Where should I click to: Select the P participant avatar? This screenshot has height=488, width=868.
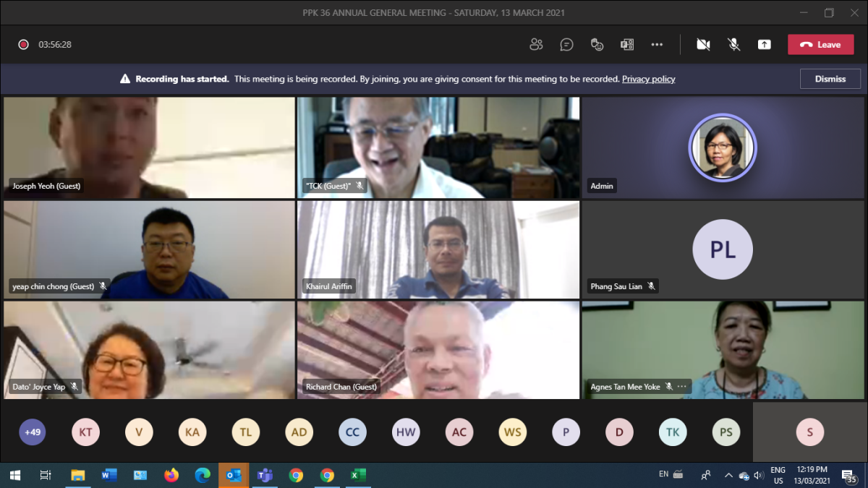tap(566, 432)
